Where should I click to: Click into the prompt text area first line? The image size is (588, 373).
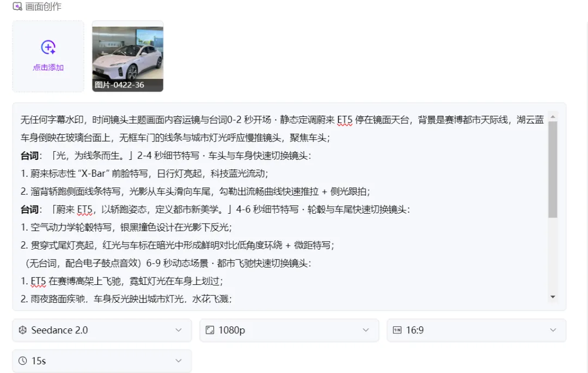(x=282, y=120)
